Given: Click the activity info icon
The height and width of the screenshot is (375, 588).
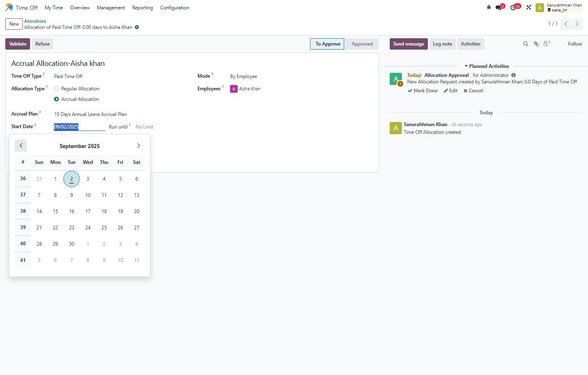Looking at the screenshot, I should [514, 75].
